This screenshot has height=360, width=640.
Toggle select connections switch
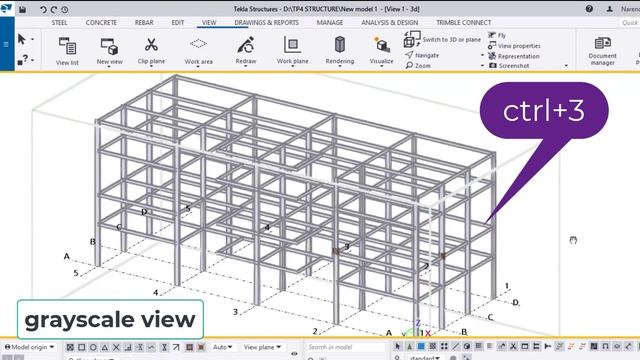click(409, 347)
